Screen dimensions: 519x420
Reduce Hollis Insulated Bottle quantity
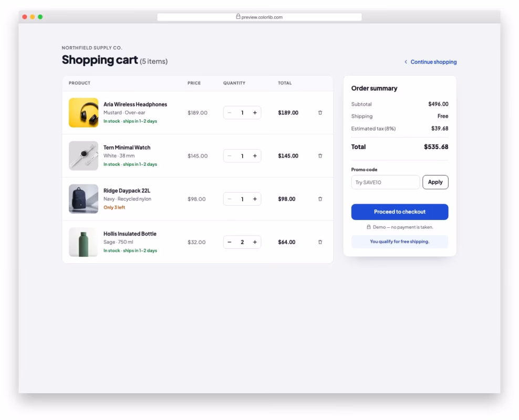(230, 242)
